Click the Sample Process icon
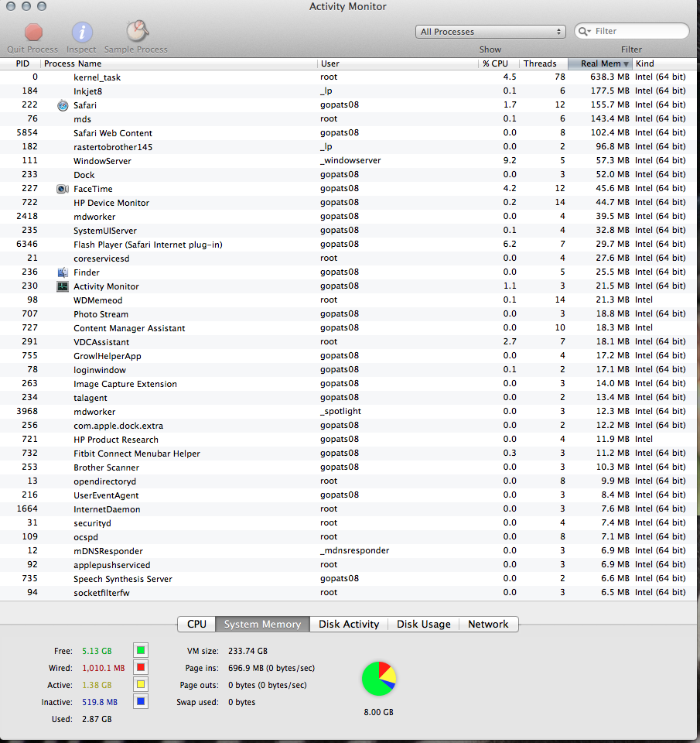 pos(138,31)
